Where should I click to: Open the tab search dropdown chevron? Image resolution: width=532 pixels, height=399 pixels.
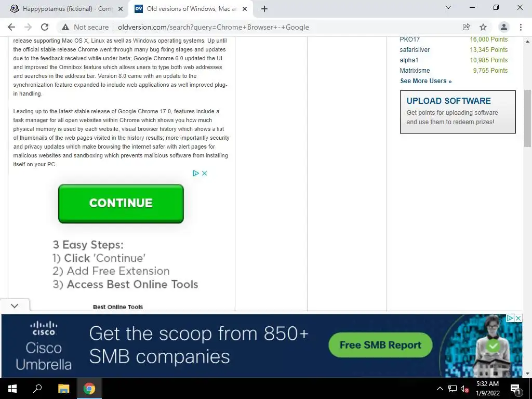click(448, 7)
